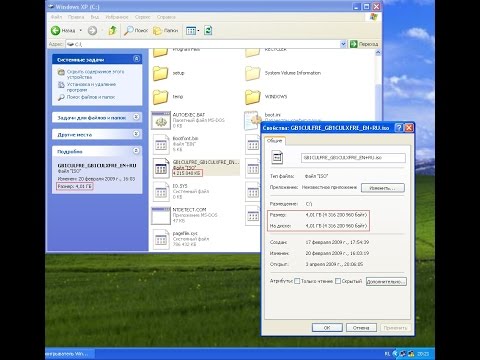Select the boot.ini file icon
Image resolution: width=480 pixels, height=360 pixels.
[x=252, y=120]
